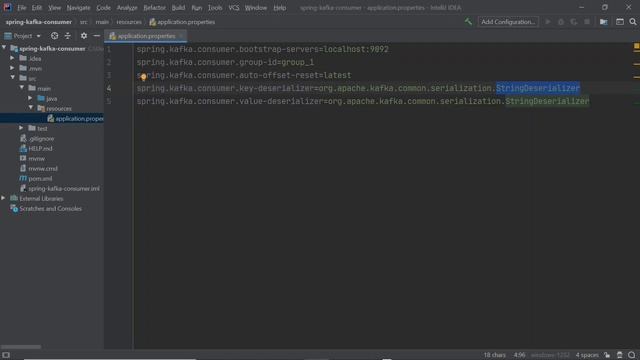Hide the Project panel with minus icon
The height and width of the screenshot is (360, 640).
pos(97,36)
